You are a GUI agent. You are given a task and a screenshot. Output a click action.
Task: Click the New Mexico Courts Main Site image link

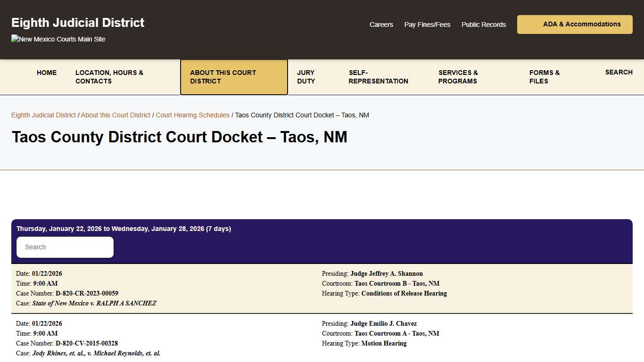[58, 39]
